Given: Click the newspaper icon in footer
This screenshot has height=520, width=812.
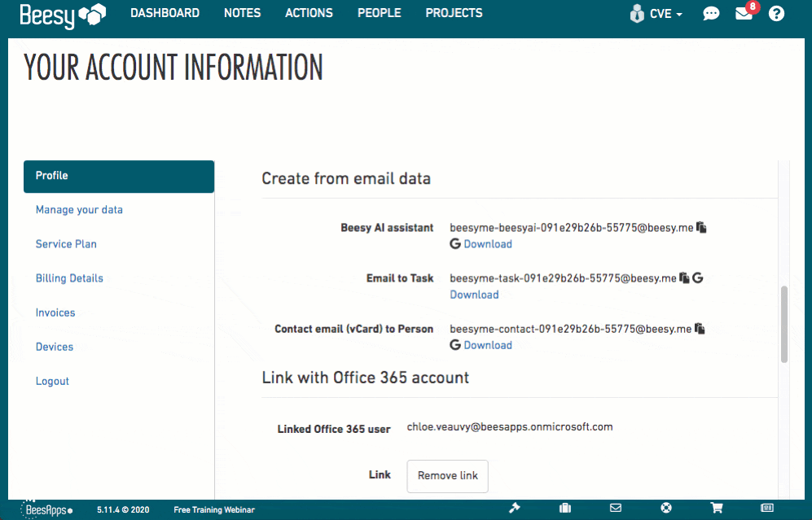Looking at the screenshot, I should (767, 508).
